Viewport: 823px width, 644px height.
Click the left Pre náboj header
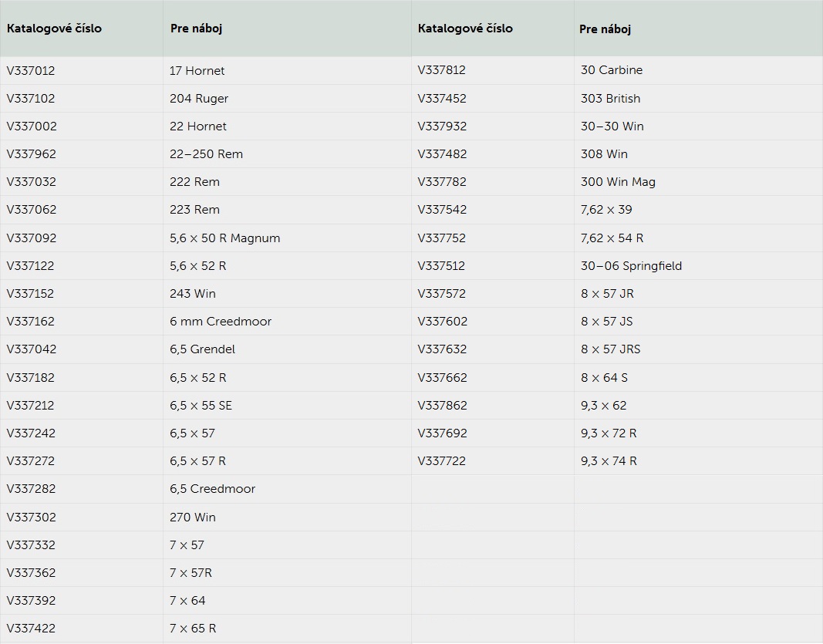197,29
